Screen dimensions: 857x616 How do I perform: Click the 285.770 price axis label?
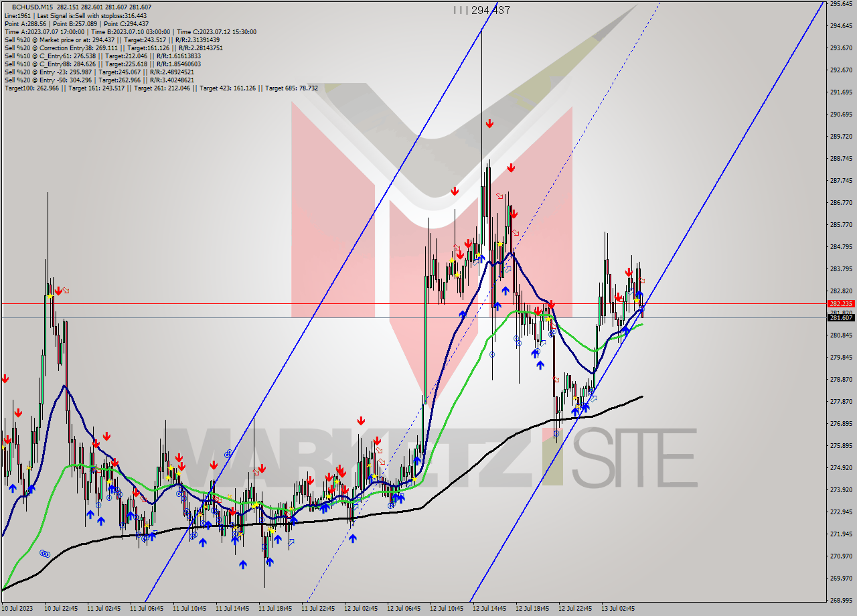point(842,225)
